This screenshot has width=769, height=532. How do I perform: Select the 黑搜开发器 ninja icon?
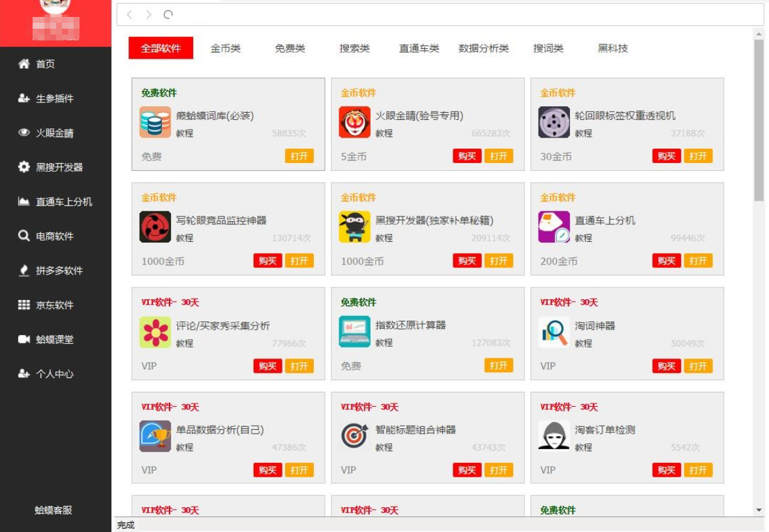click(355, 227)
